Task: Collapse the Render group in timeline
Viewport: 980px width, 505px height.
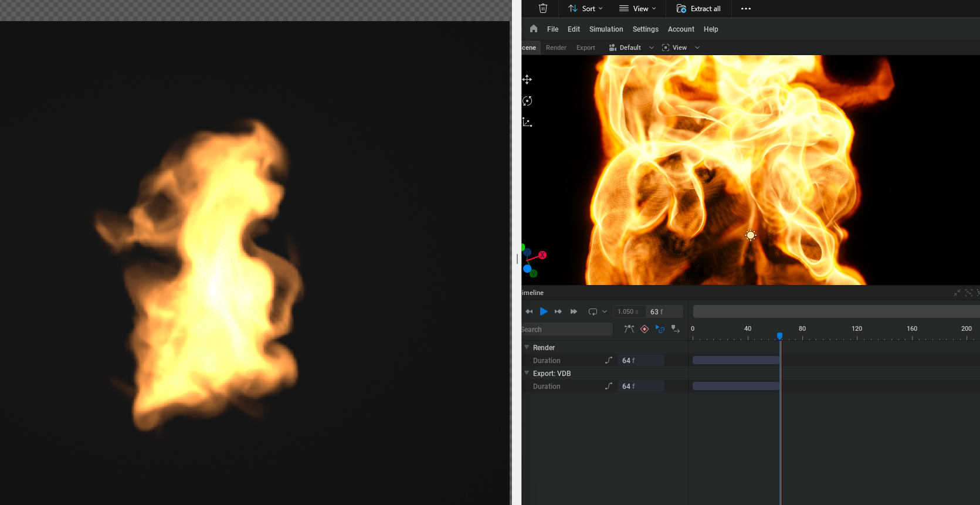Action: pos(527,347)
